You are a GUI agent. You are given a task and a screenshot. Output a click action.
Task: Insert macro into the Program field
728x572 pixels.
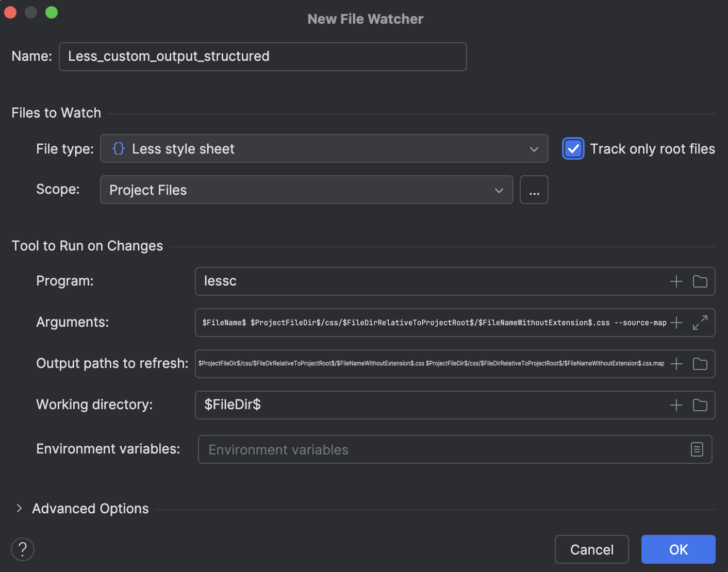pyautogui.click(x=675, y=281)
